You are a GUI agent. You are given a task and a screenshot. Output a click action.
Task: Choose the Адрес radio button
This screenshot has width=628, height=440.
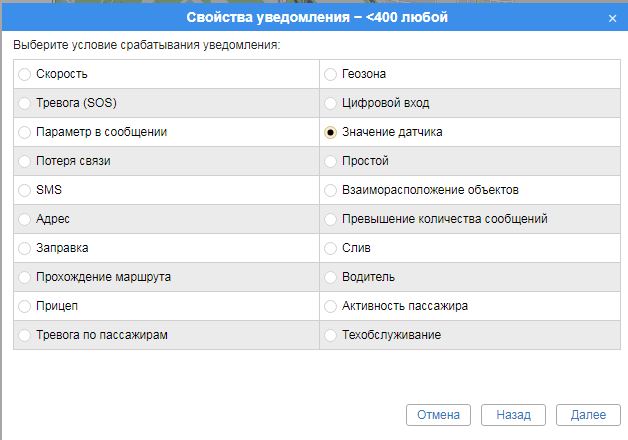pos(25,219)
